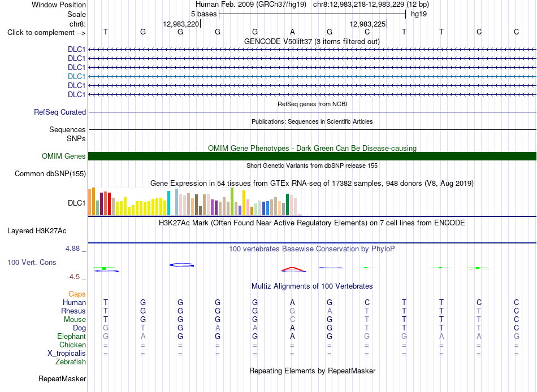
Task: Click the Zebrafish species label
Action: (71, 361)
